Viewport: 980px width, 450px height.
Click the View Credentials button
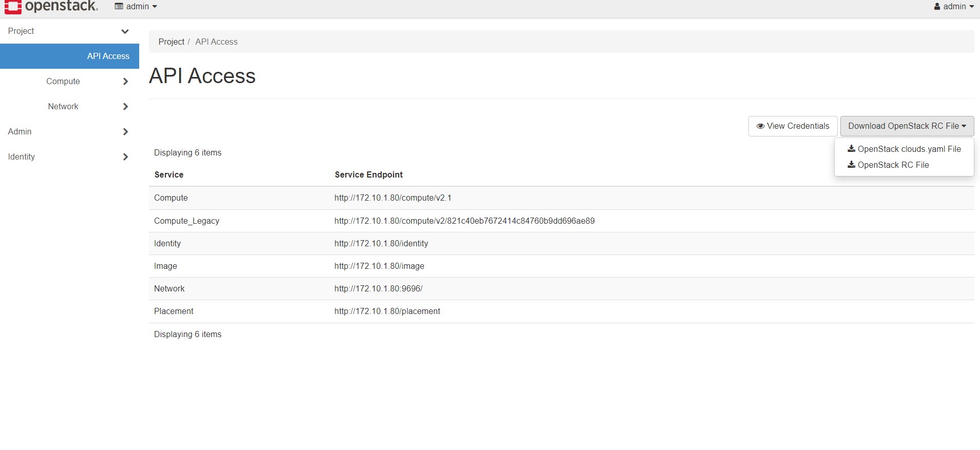point(793,126)
